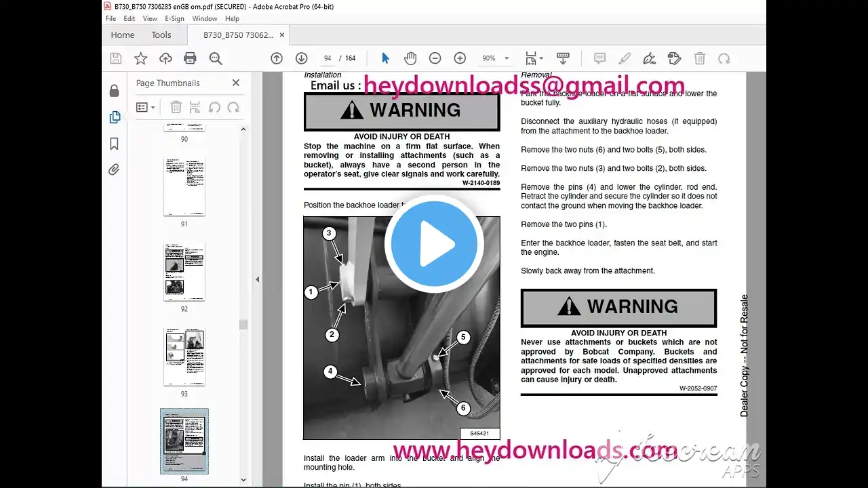The width and height of the screenshot is (868, 488).
Task: Switch to the Tools tab
Action: pos(161,35)
